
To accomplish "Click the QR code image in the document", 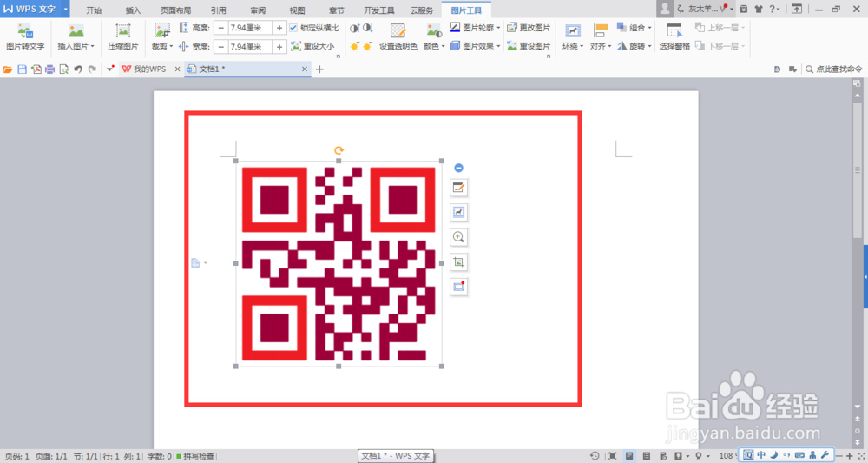I will coord(339,263).
